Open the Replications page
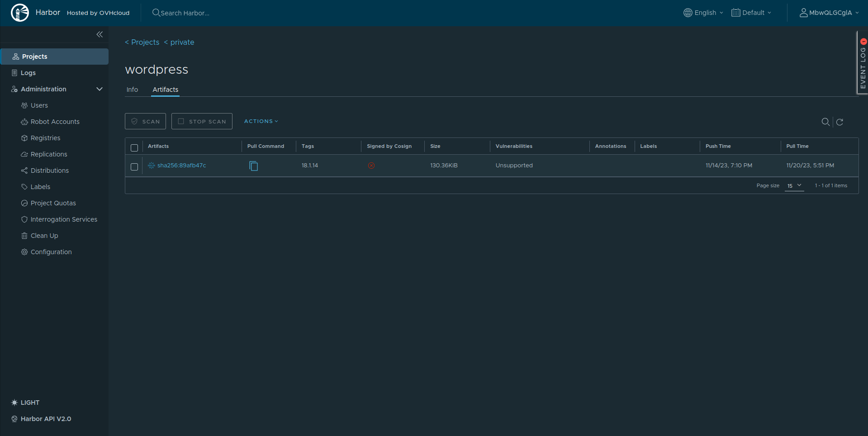 click(x=48, y=154)
